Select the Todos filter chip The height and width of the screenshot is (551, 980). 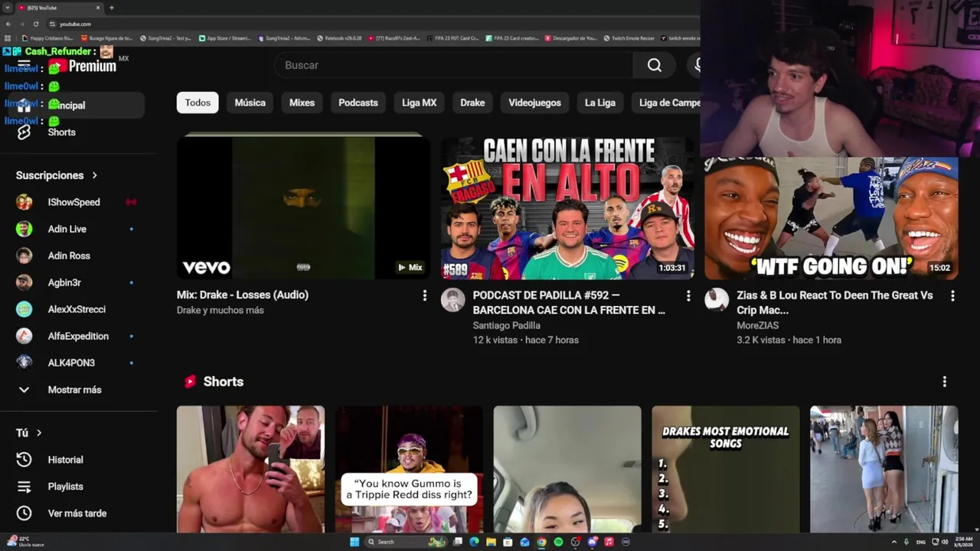[x=198, y=103]
